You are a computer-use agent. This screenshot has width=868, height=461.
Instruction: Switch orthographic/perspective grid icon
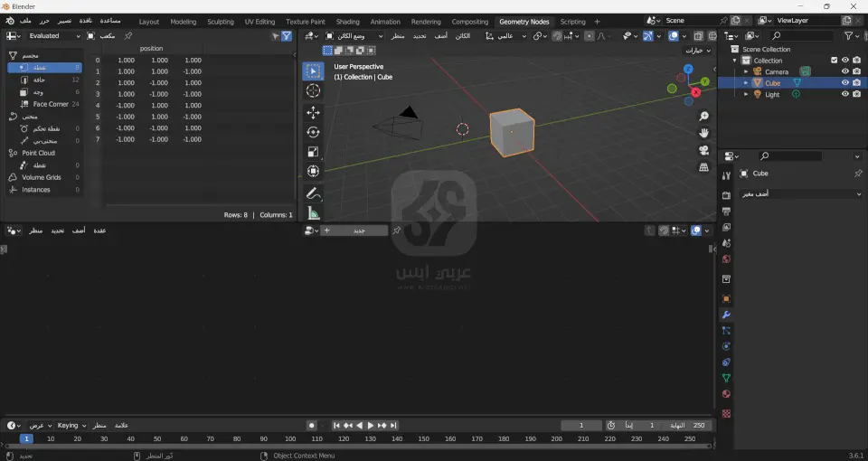coord(703,167)
